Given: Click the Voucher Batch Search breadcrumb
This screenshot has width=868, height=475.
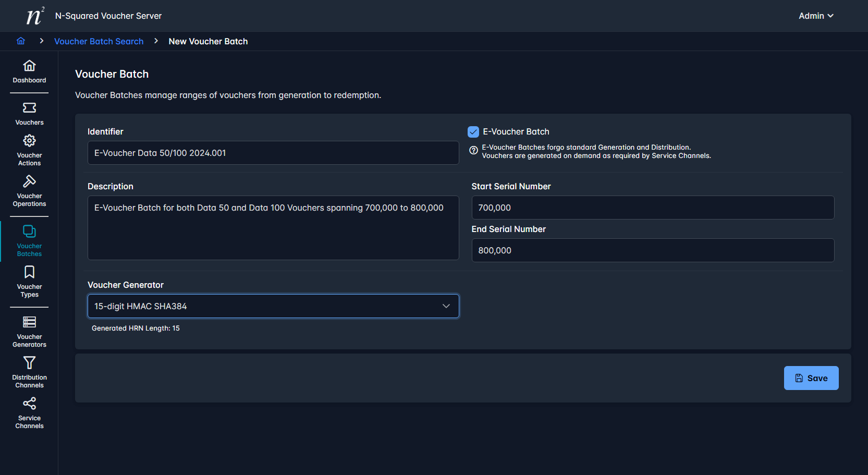Looking at the screenshot, I should (99, 41).
